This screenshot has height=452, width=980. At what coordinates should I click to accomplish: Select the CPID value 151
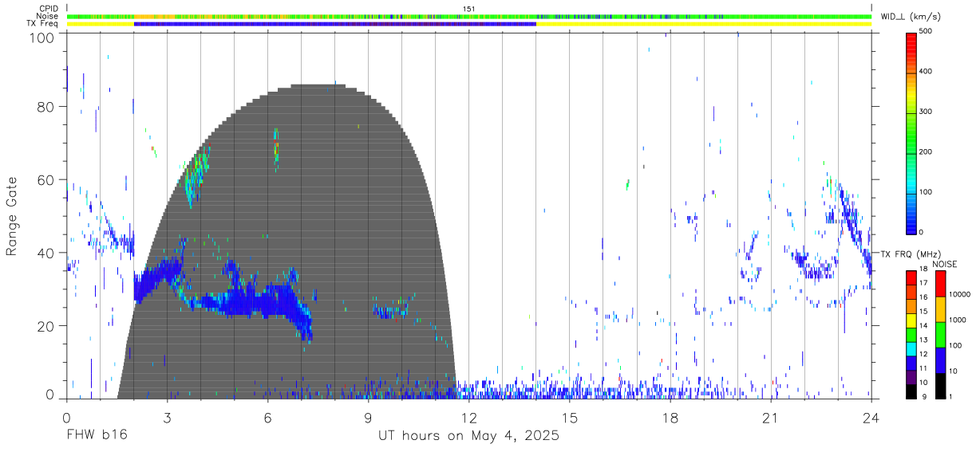click(x=468, y=9)
